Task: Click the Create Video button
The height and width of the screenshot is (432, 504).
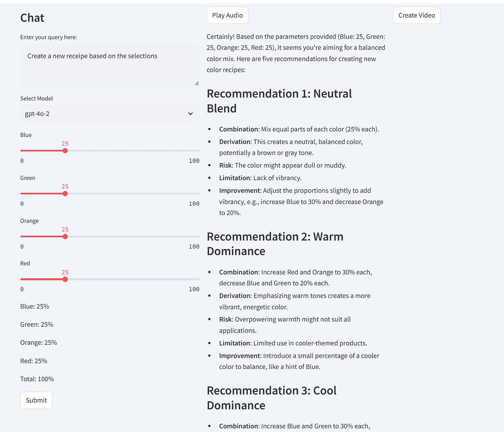Action: pos(416,15)
